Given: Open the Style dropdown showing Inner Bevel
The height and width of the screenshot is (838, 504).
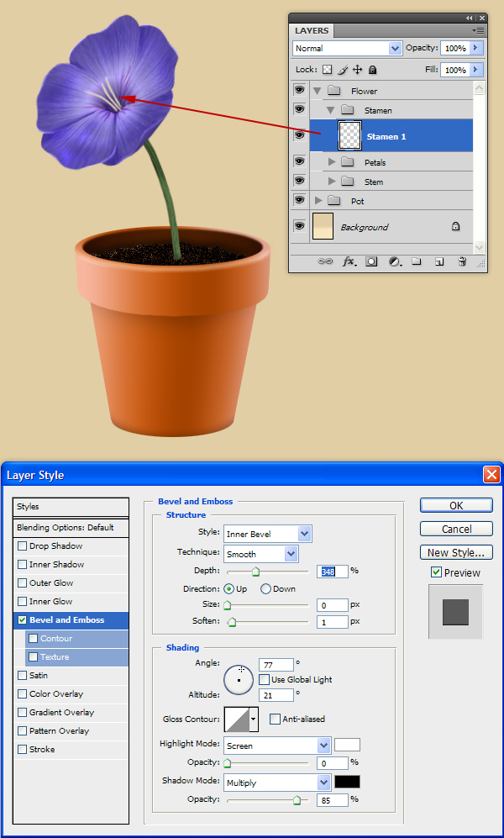Looking at the screenshot, I should [267, 534].
